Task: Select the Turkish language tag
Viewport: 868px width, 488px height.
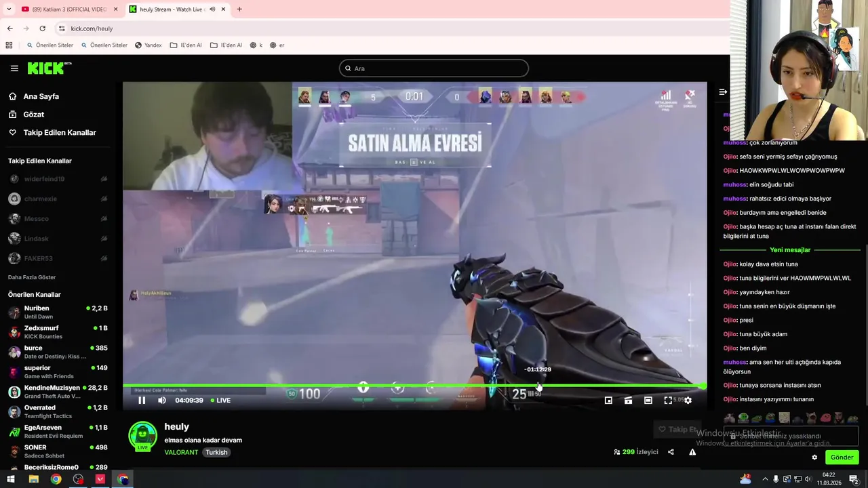Action: [x=216, y=453]
